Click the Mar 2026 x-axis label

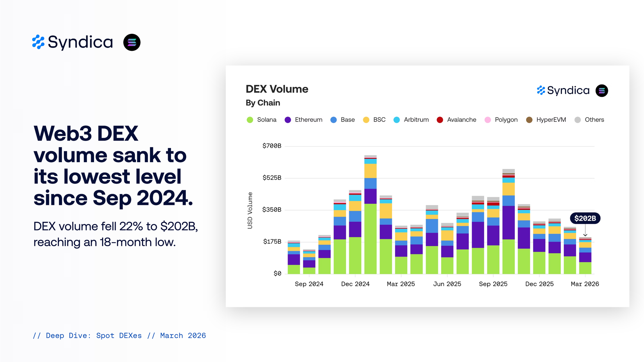pos(585,284)
